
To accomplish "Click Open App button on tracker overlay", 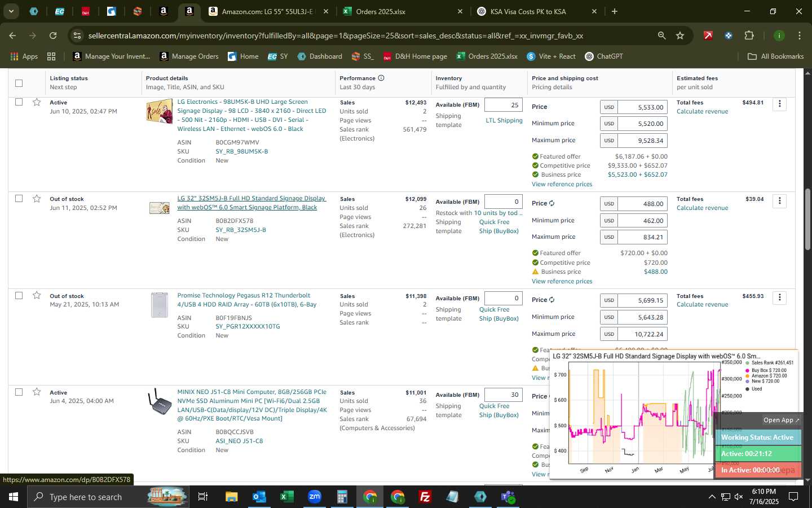I will point(781,420).
